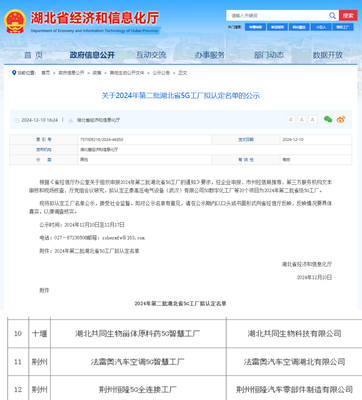Click hot search tag 小巨人
The image size is (362, 400).
pyautogui.click(x=321, y=27)
